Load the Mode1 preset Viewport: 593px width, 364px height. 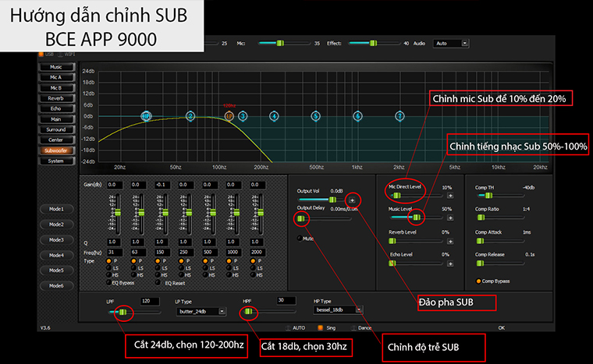pos(56,209)
